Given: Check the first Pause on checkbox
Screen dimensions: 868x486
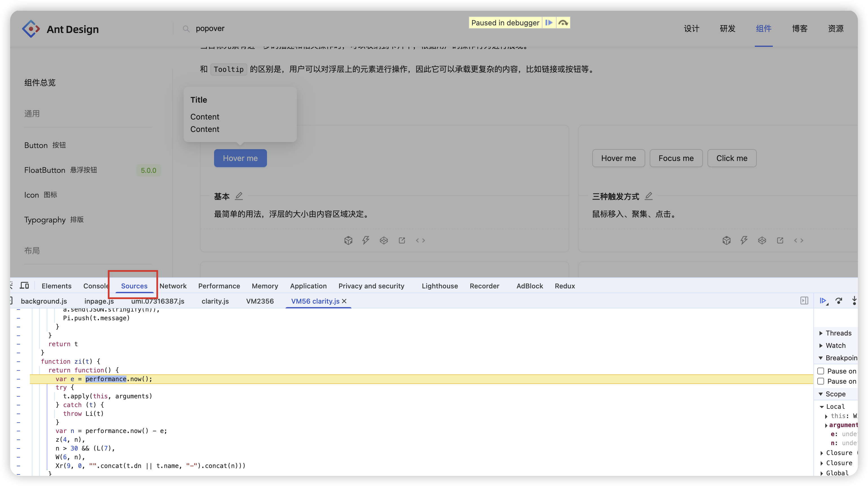Looking at the screenshot, I should coord(821,371).
